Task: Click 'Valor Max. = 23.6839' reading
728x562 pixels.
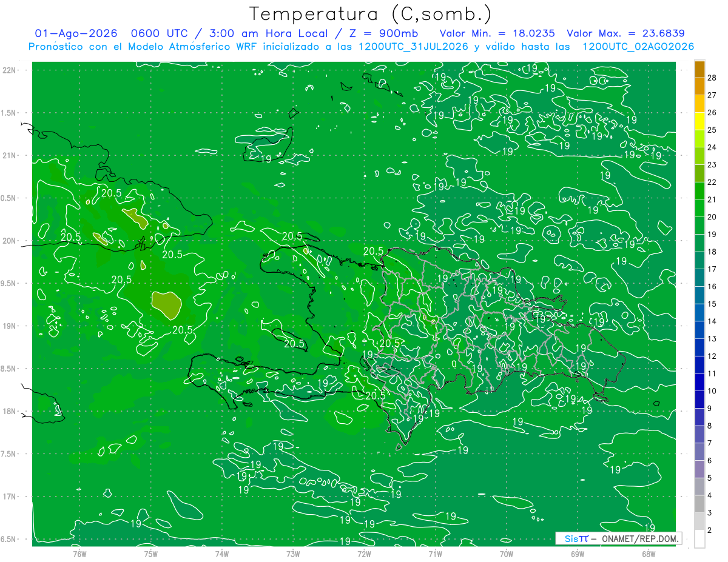Action: 625,33
